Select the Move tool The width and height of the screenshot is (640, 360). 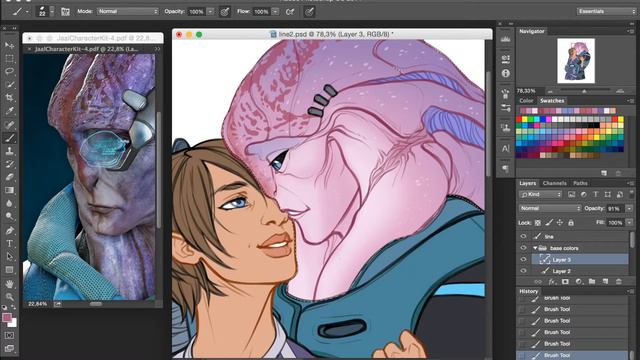point(9,45)
